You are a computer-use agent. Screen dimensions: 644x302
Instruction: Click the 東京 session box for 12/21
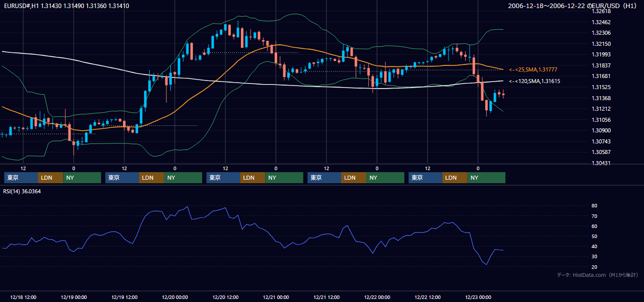click(325, 178)
